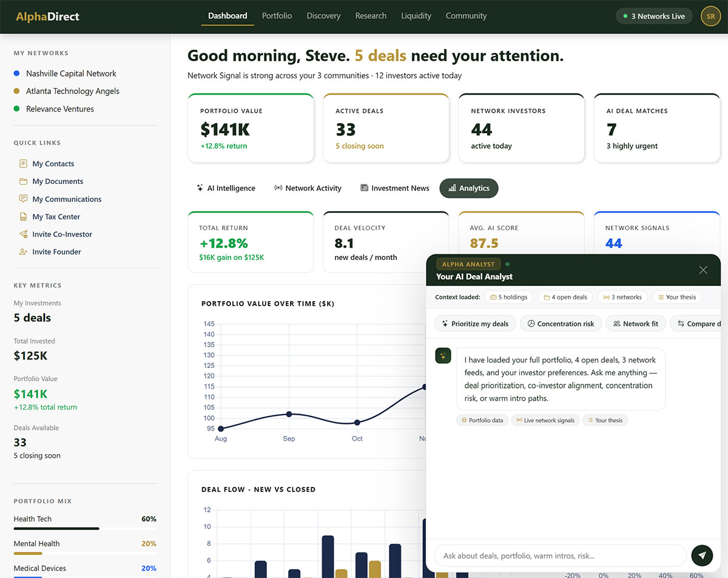Click the list icon in Your thesis context chip
This screenshot has width=728, height=578.
point(661,297)
